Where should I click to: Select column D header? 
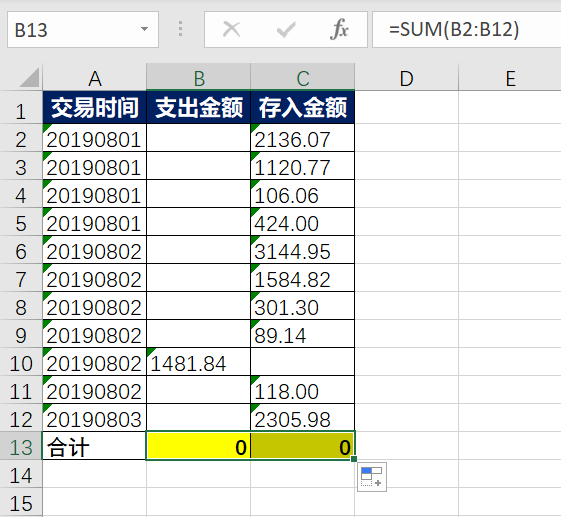pyautogui.click(x=406, y=78)
